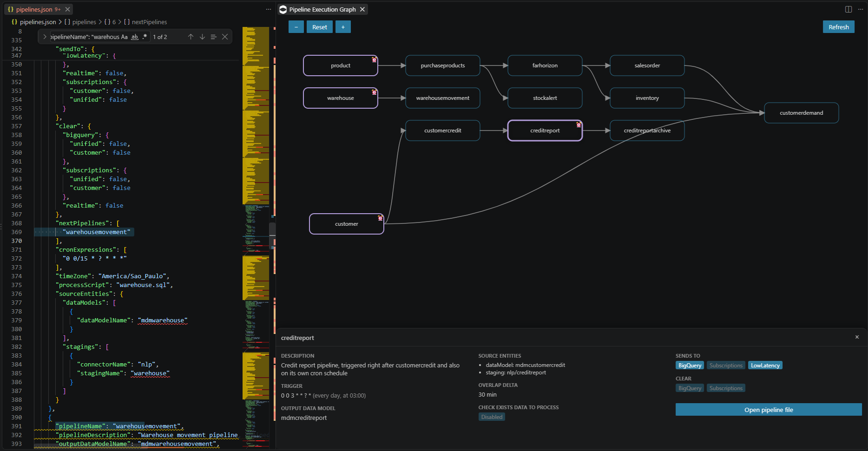Select the stockalert node
Viewport: 868px width, 451px height.
coord(545,98)
